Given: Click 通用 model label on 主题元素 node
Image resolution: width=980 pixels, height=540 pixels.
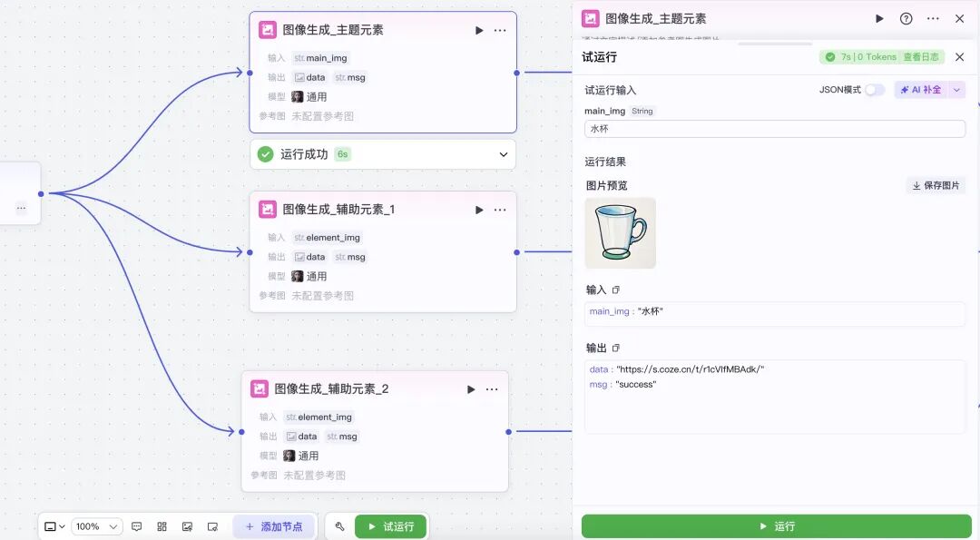Looking at the screenshot, I should [317, 97].
